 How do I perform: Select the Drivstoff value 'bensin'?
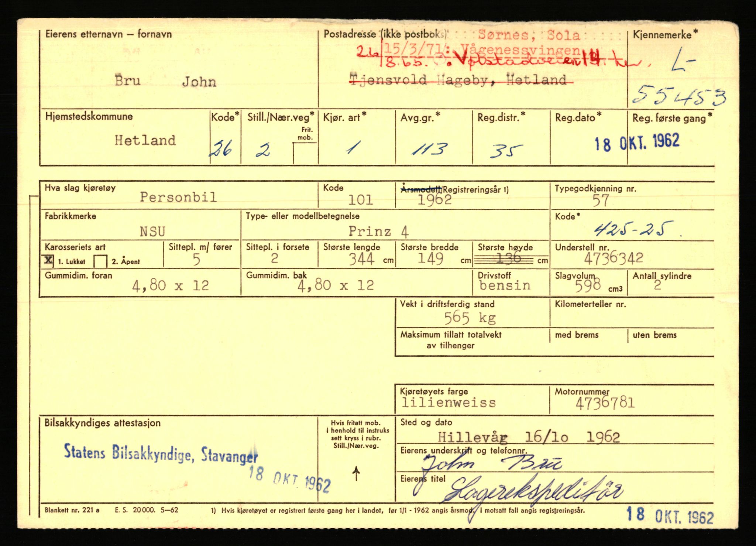pyautogui.click(x=505, y=285)
